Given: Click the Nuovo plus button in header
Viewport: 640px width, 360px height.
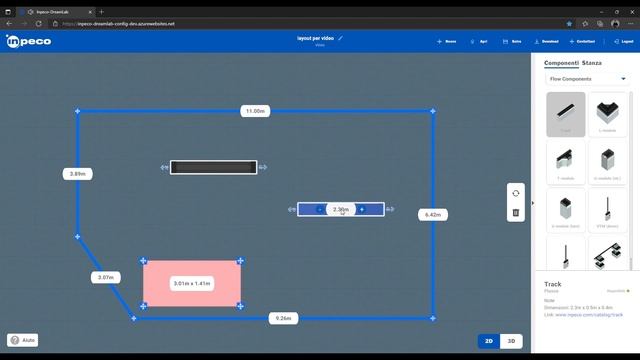Looking at the screenshot, I should coord(447,41).
